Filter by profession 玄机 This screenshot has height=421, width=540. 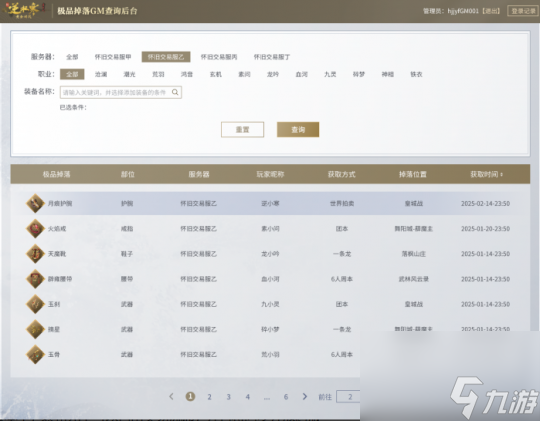coord(216,74)
